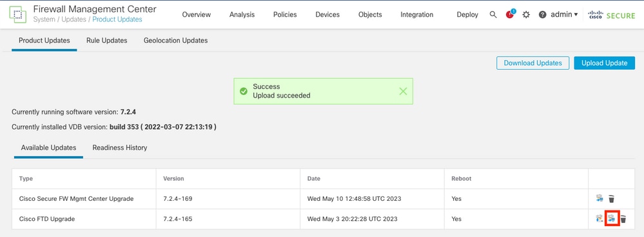Switch to the Rule Updates tab
The image size is (644, 237).
107,40
